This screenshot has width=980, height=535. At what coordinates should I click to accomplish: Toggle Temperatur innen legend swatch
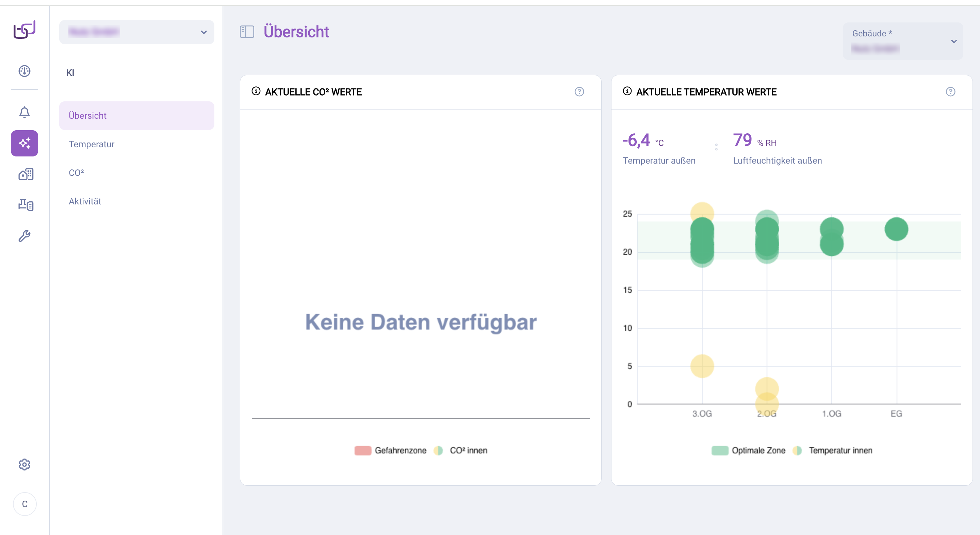797,450
